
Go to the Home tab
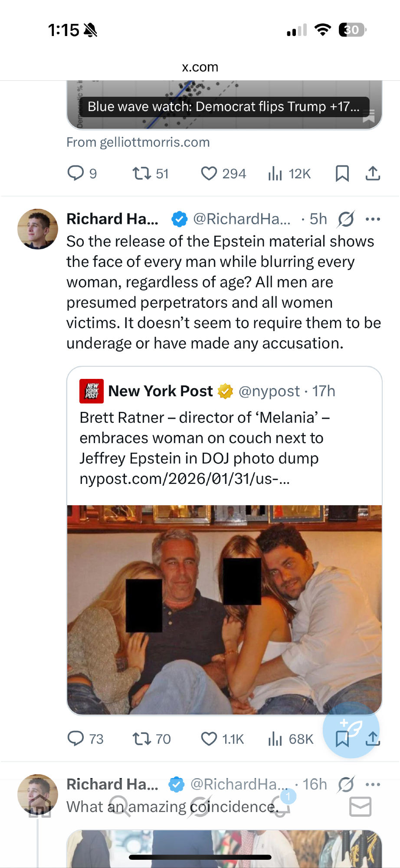39,806
